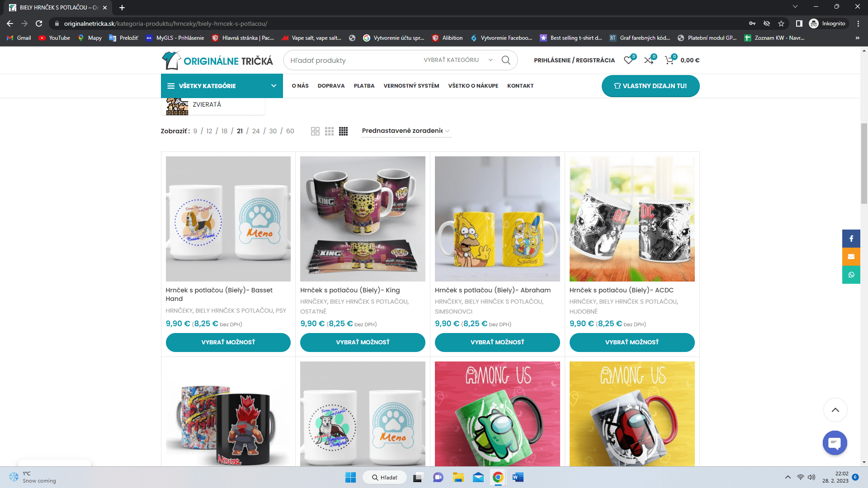Open Vybrať kategóriu dropdown
This screenshot has height=488, width=868.
(458, 60)
